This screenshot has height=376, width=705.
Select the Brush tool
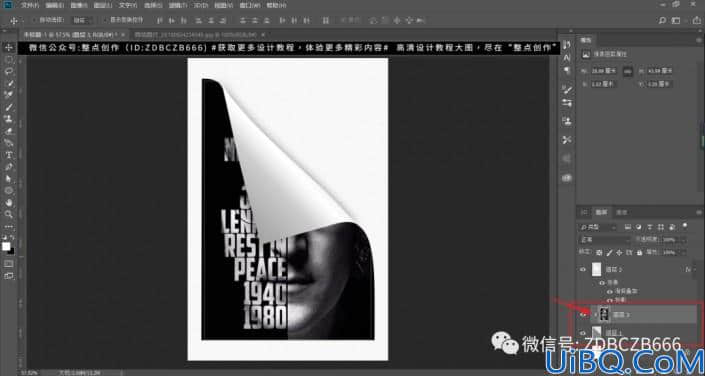click(x=8, y=107)
